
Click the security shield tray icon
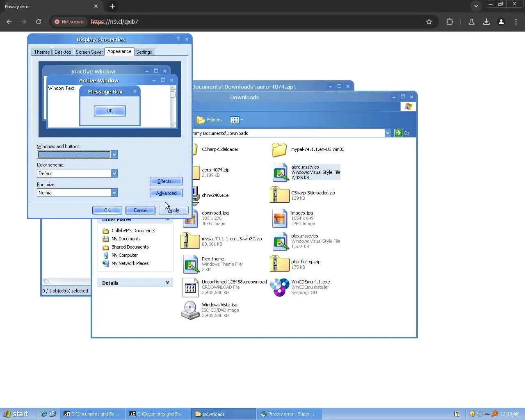point(472,414)
